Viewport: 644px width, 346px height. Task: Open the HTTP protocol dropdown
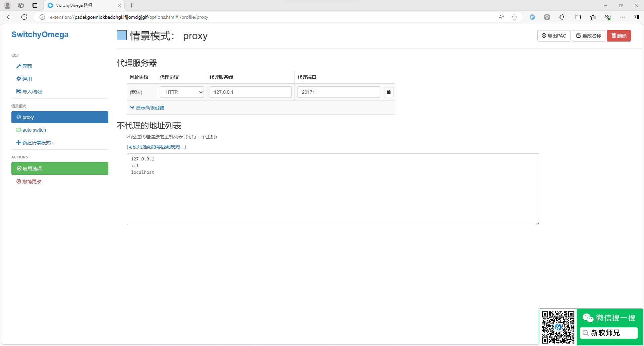[181, 92]
